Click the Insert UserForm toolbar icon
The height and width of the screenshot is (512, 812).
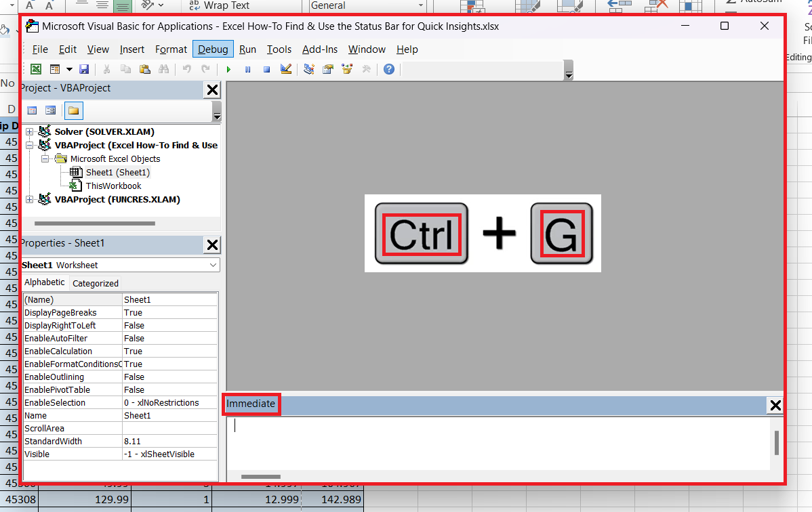[55, 69]
